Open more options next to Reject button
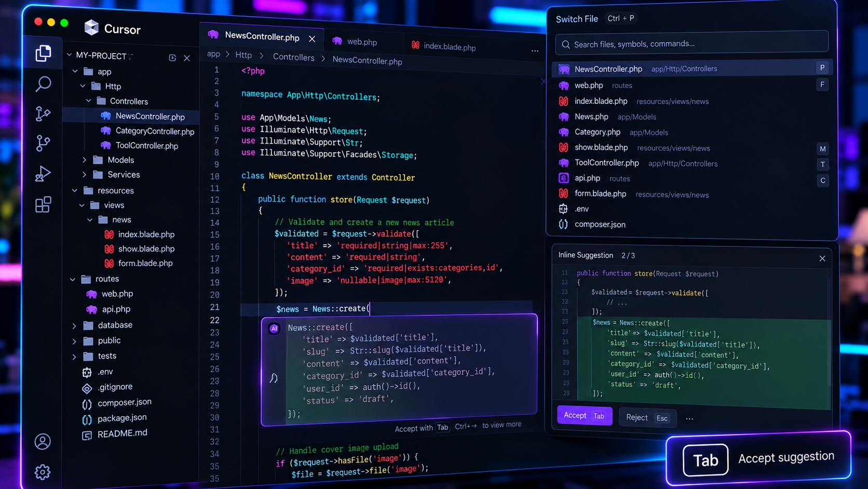Viewport: 868px width, 489px height. 689,418
